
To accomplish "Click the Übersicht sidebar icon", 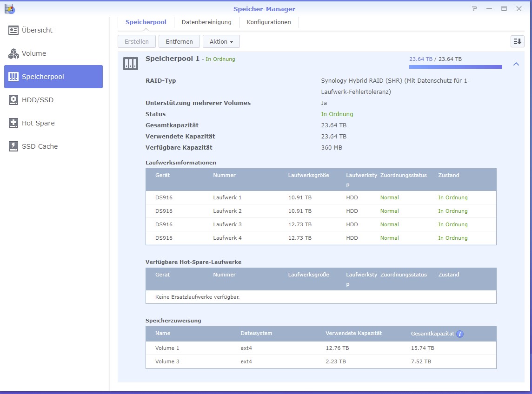I will pos(13,30).
